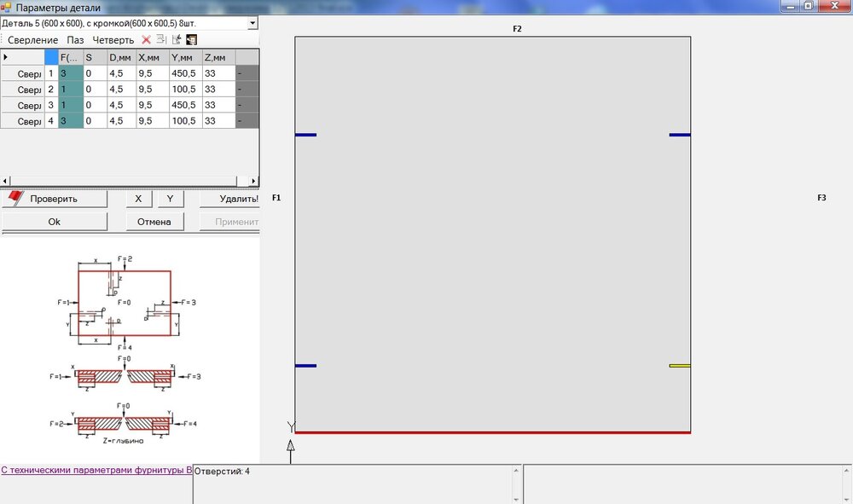Viewport: 853px width, 504px height.
Task: Click the Z,мм column header
Action: pyautogui.click(x=218, y=57)
